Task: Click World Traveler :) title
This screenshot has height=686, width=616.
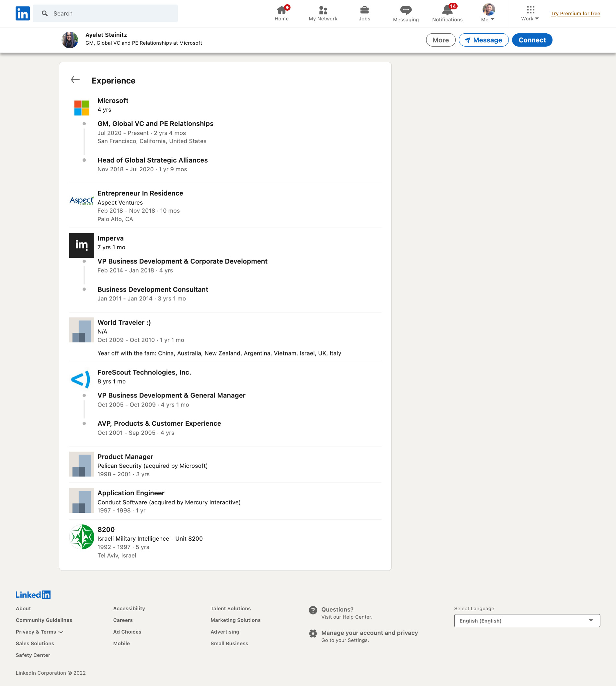Action: pos(124,322)
